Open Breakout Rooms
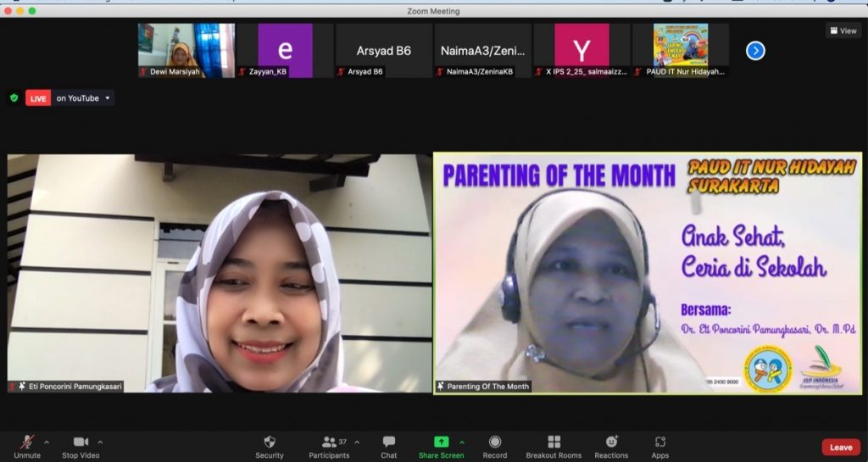 (554, 447)
